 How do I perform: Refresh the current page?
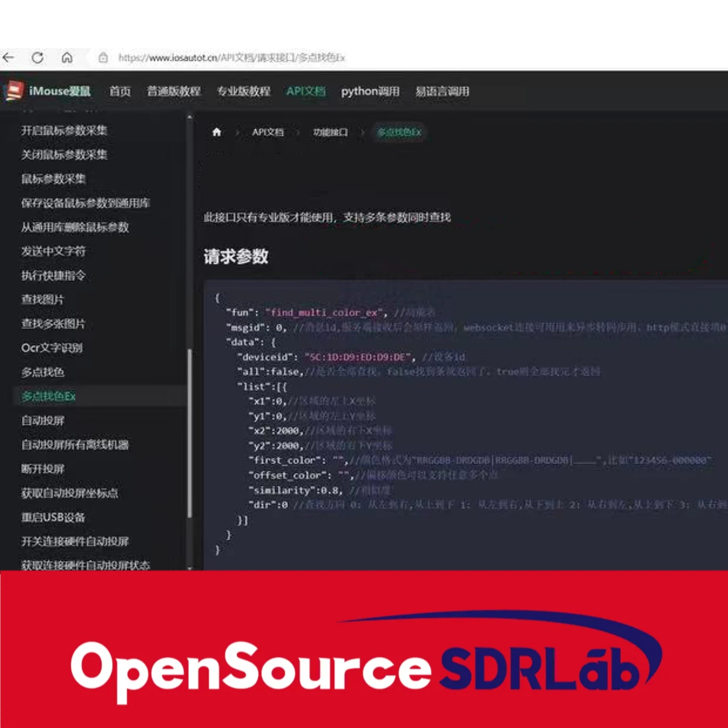point(38,58)
